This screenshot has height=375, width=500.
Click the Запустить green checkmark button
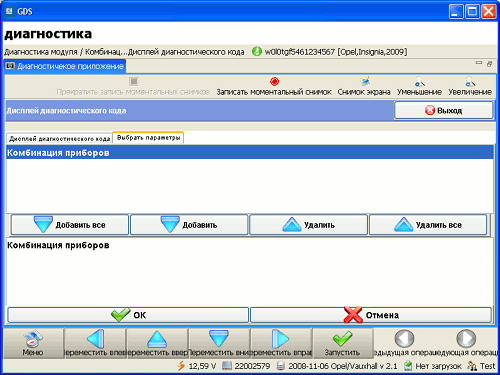click(342, 343)
